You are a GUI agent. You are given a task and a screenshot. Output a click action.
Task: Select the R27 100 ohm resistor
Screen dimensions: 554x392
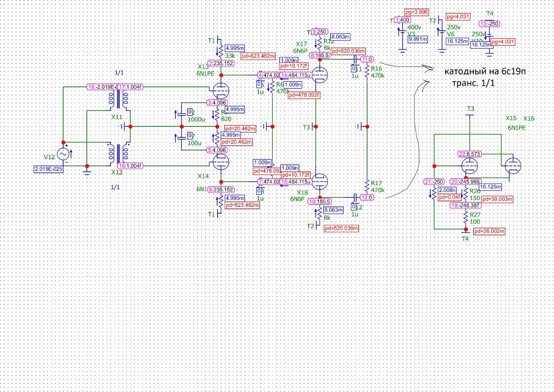click(x=466, y=218)
